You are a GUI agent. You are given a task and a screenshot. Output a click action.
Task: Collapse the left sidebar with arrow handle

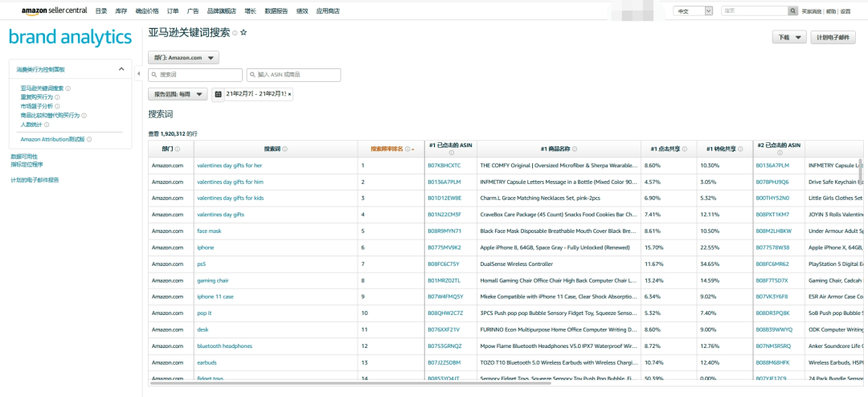[x=137, y=74]
